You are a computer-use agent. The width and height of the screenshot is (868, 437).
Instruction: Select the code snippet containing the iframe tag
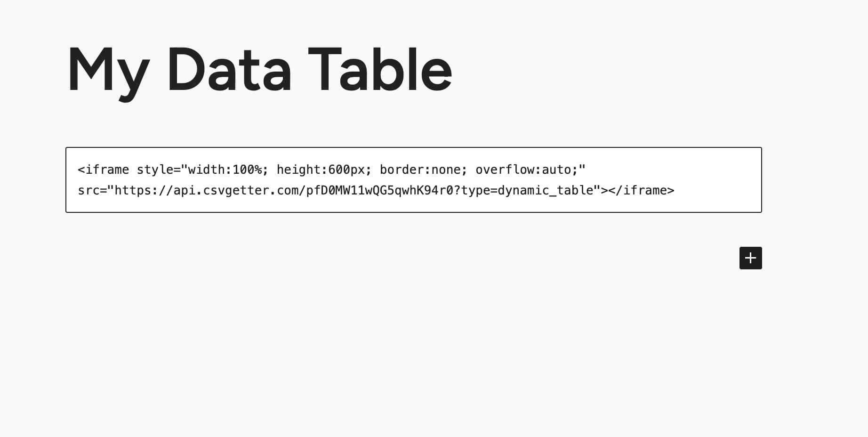click(330, 180)
